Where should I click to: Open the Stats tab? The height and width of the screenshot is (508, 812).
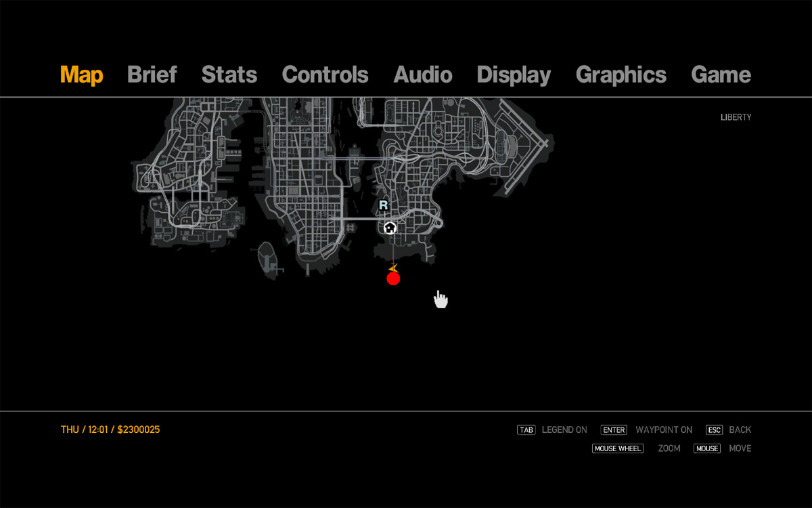[x=229, y=75]
